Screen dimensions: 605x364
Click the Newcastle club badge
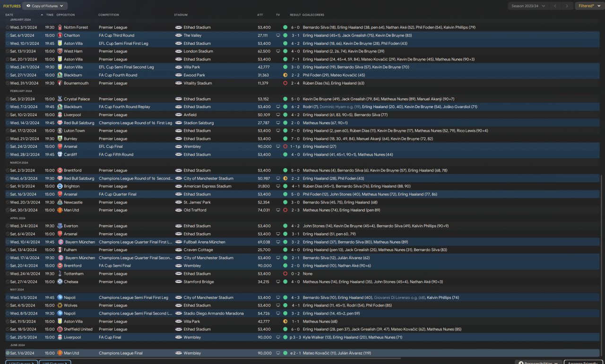pyautogui.click(x=60, y=202)
